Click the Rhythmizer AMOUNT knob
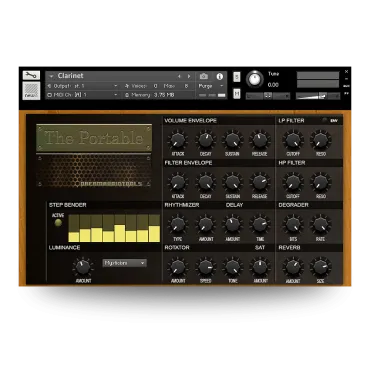 click(x=205, y=224)
